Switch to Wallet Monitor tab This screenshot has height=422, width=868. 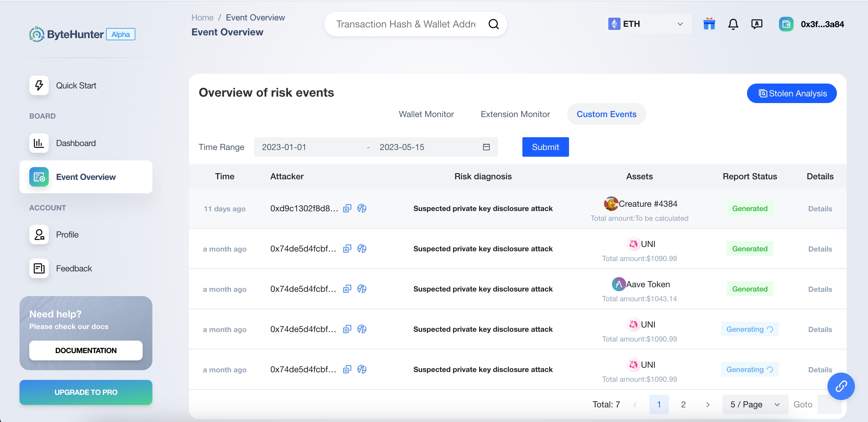[x=426, y=114]
